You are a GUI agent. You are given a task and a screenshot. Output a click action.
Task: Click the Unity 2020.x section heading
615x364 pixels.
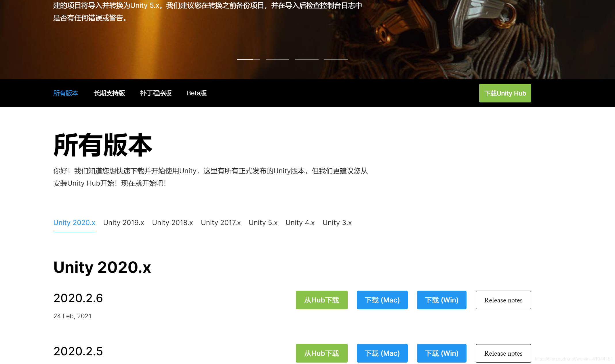102,267
